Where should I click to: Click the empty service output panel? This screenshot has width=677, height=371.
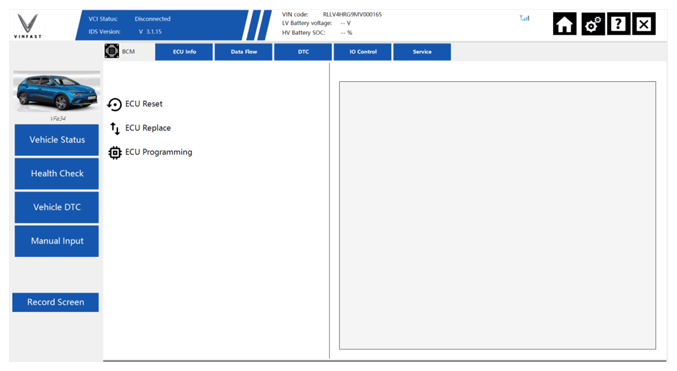tap(497, 215)
